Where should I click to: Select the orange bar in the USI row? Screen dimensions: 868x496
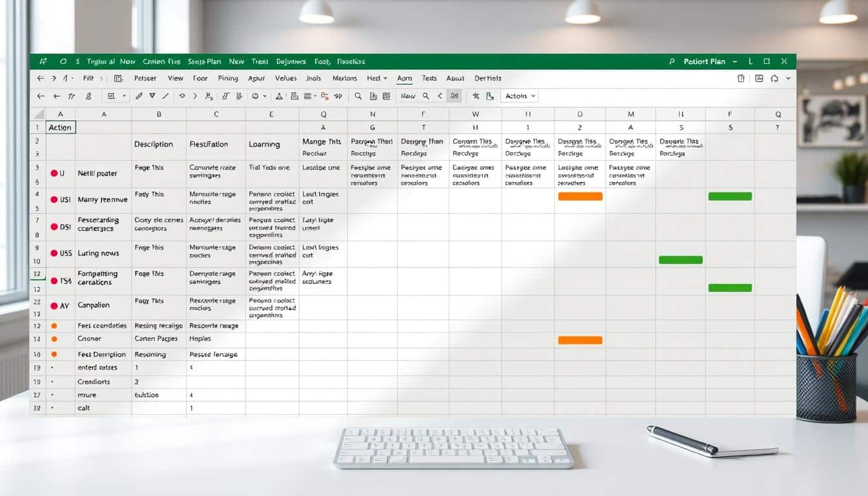(580, 196)
